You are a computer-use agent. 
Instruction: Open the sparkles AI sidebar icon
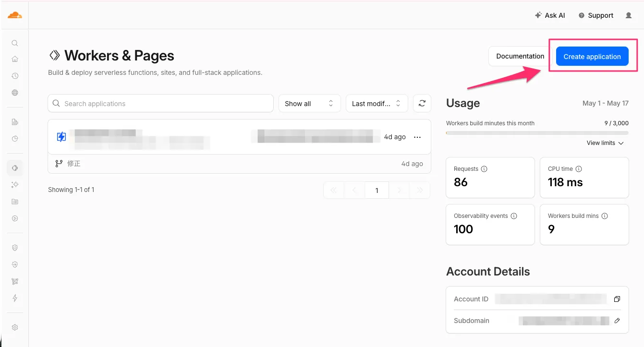(x=15, y=185)
